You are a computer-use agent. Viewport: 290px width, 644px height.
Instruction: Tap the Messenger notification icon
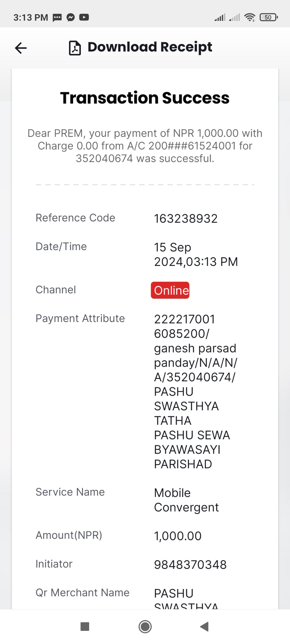(x=71, y=17)
